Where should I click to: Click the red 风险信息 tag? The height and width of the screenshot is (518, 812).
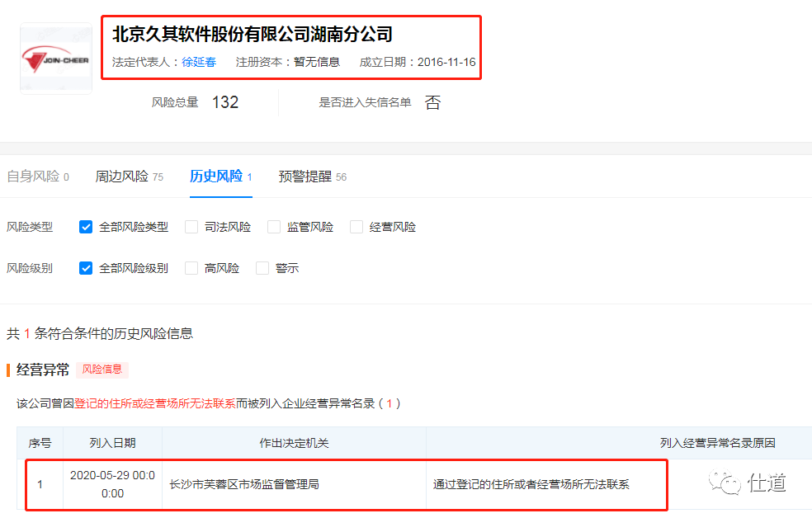pyautogui.click(x=102, y=370)
